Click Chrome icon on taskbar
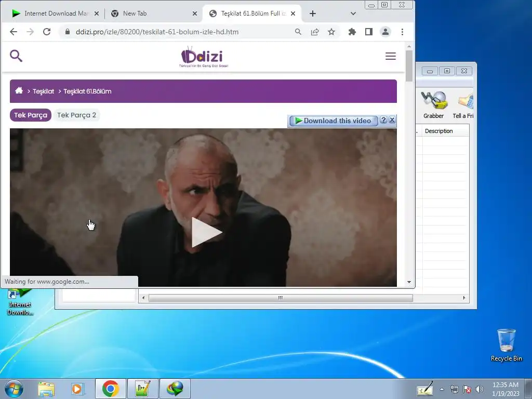This screenshot has height=399, width=532. click(111, 389)
